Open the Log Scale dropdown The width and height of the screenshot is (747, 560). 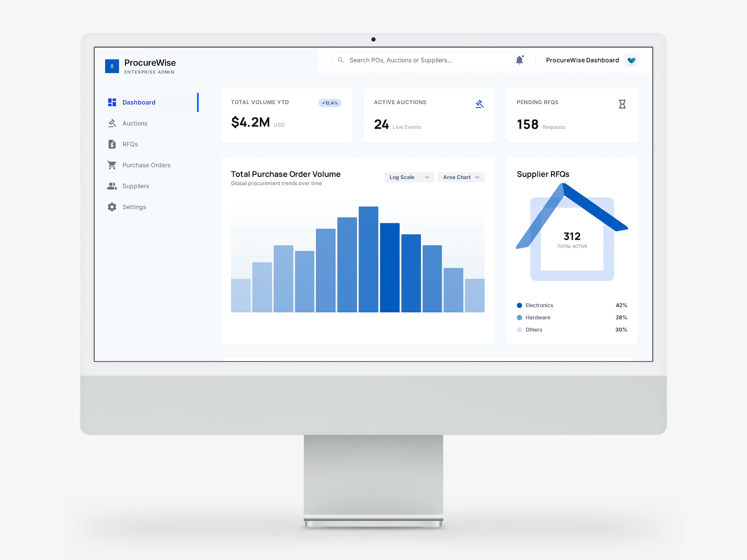[x=409, y=177]
